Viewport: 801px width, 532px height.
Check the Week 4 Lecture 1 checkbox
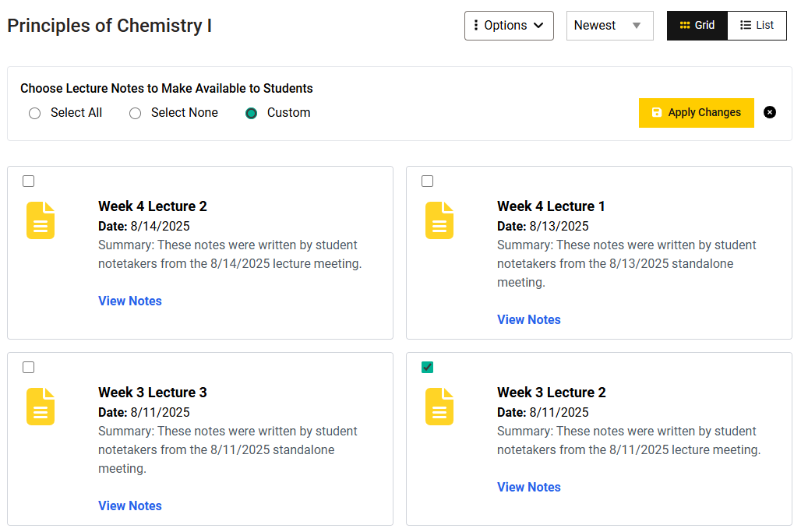coord(428,181)
